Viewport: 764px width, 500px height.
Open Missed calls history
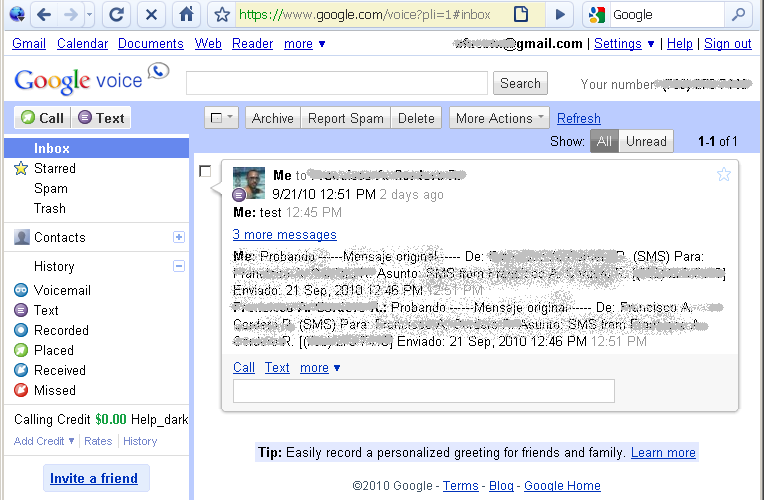tap(55, 390)
